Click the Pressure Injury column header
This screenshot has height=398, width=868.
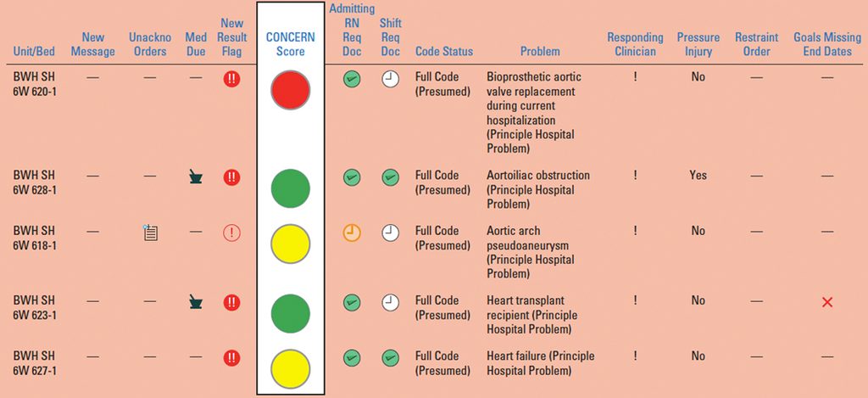click(698, 44)
